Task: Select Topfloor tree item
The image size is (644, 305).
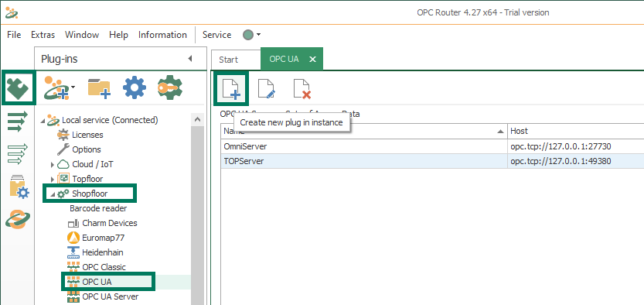Action: (87, 179)
